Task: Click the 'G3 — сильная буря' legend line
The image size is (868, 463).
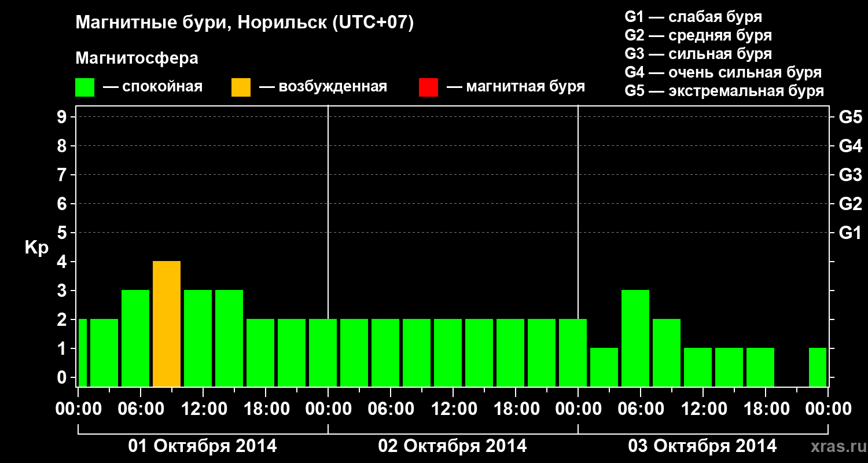Action: click(x=698, y=54)
